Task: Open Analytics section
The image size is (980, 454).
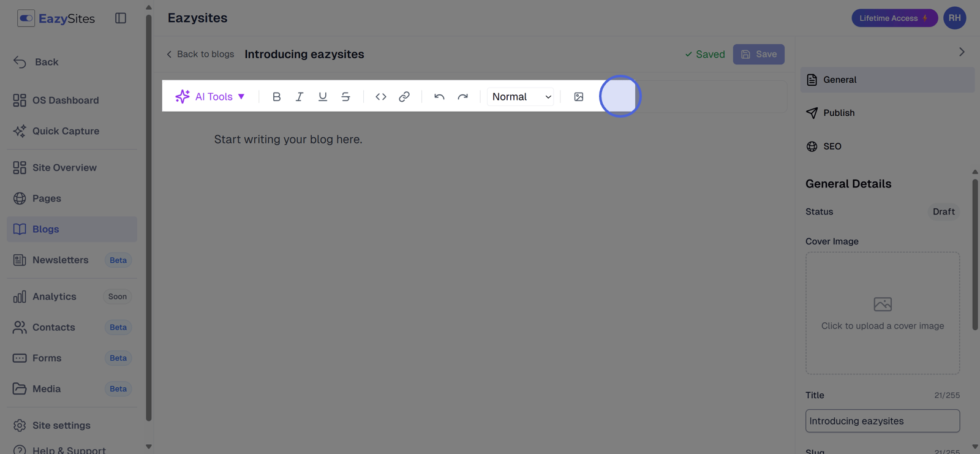Action: pyautogui.click(x=72, y=297)
